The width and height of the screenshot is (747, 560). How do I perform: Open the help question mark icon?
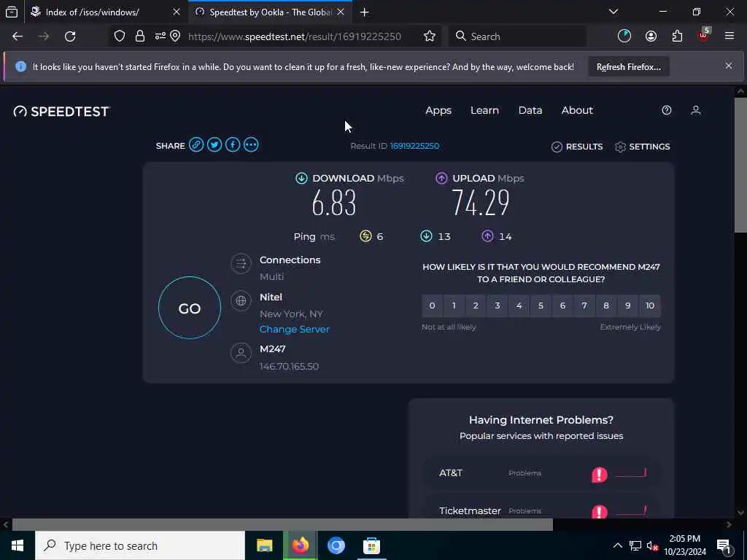[667, 111]
